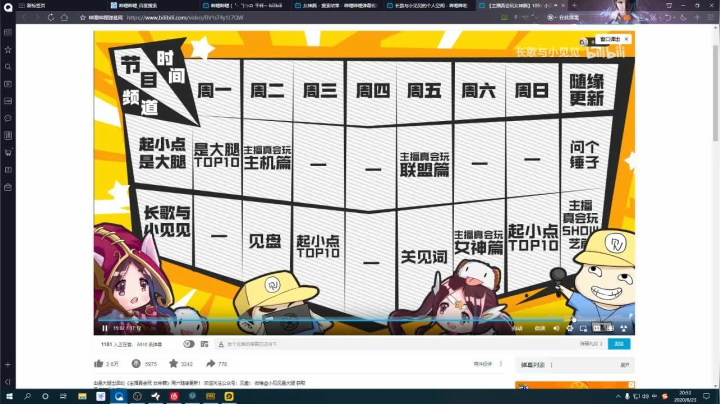
Task: Favorite the video with star icon
Action: click(173, 364)
